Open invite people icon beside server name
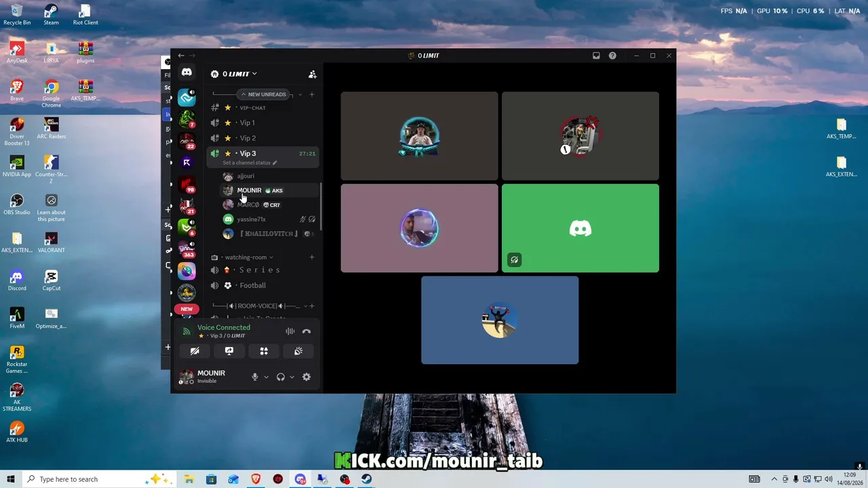This screenshot has width=868, height=488. pos(313,74)
